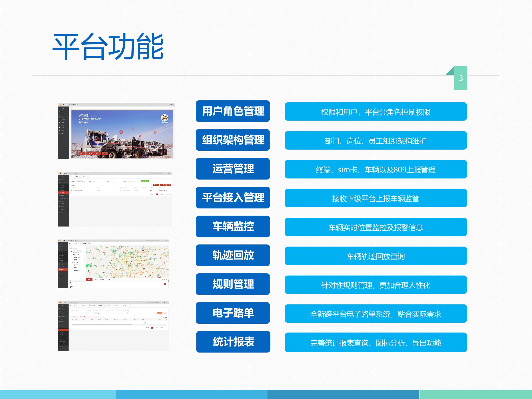The width and height of the screenshot is (532, 399).
Task: Select the 接收下级平台上报车辆监管 description
Action: (x=376, y=198)
